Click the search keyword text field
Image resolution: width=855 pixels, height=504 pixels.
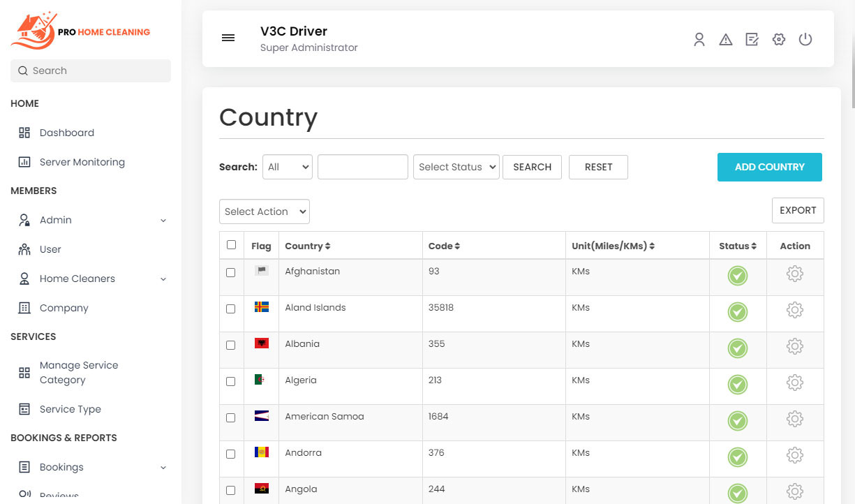(x=362, y=168)
